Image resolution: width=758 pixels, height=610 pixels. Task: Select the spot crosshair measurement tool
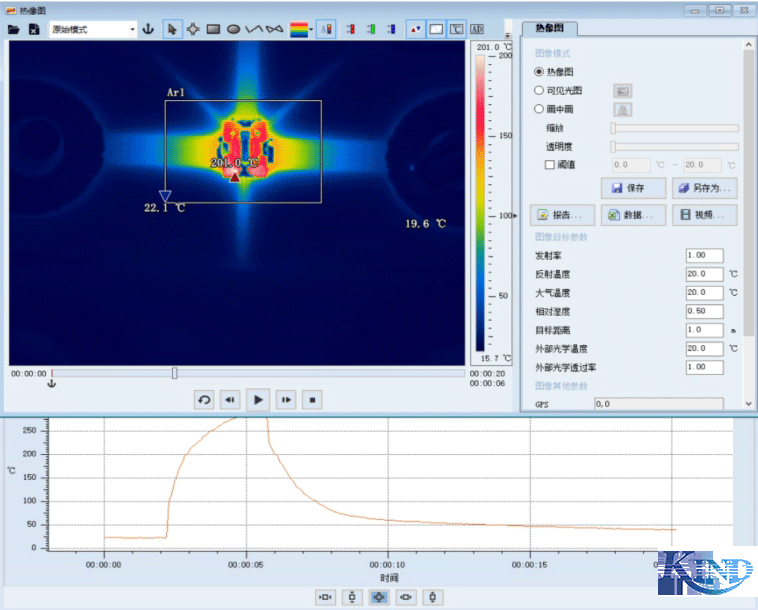pyautogui.click(x=192, y=30)
